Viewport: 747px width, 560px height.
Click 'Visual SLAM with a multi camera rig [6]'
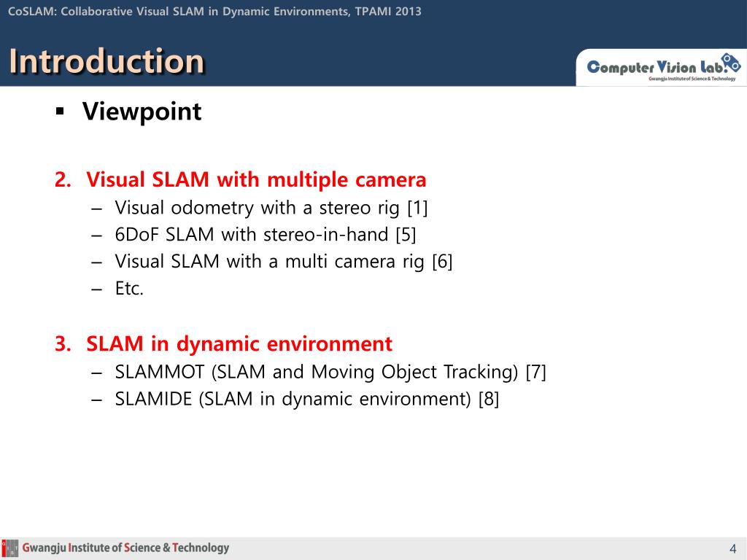tap(284, 262)
